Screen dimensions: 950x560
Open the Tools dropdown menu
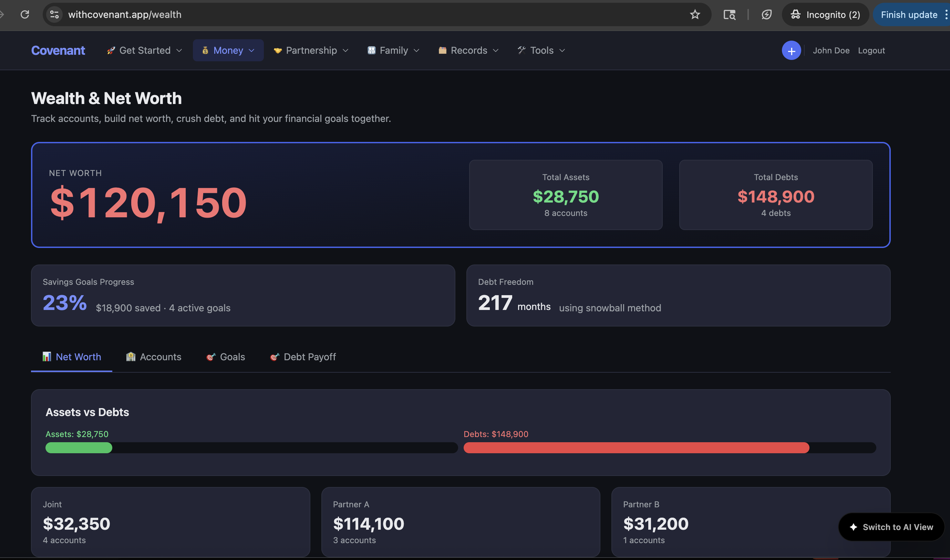tap(541, 51)
